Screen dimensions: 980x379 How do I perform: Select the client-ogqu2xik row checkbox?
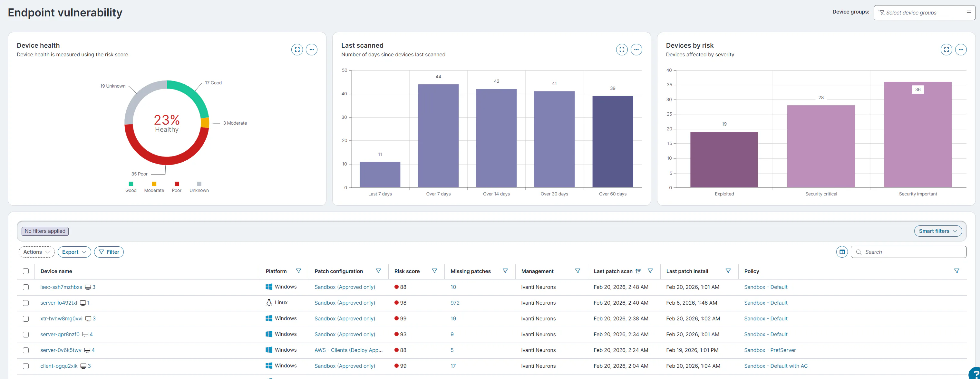tap(25, 366)
